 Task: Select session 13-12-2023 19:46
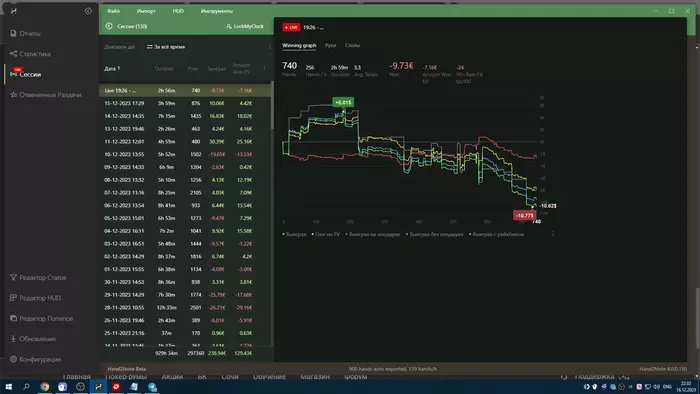pos(185,129)
